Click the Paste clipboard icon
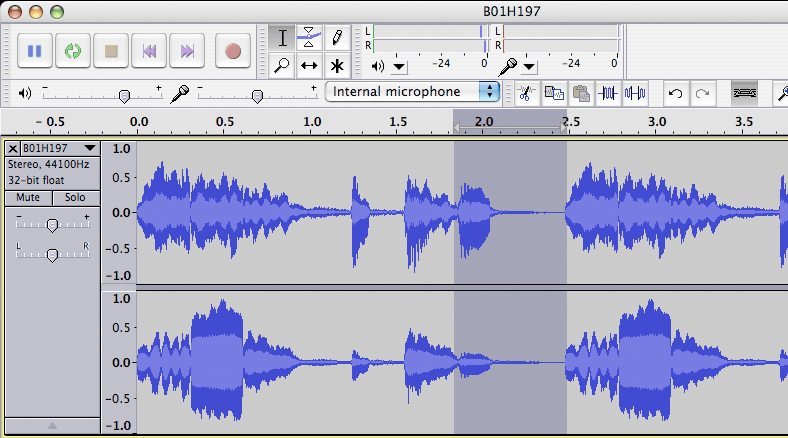788x438 pixels. point(581,93)
